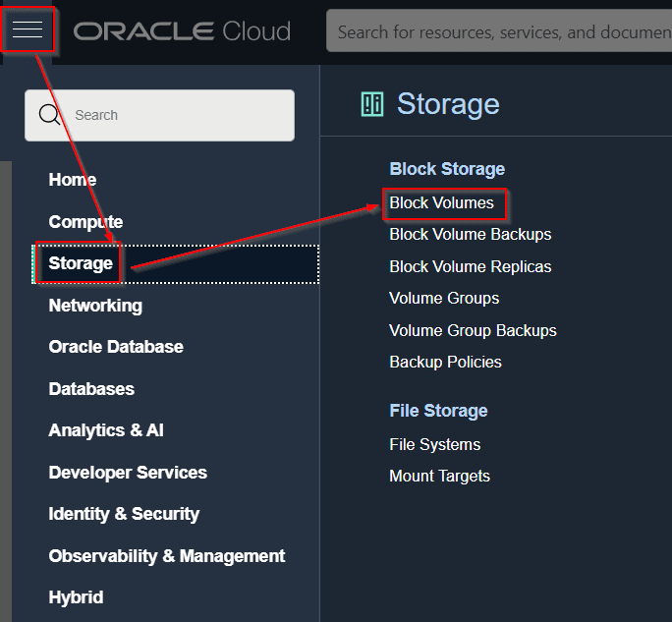The width and height of the screenshot is (672, 622).
Task: Open Block Volume Backups
Action: [x=471, y=235]
